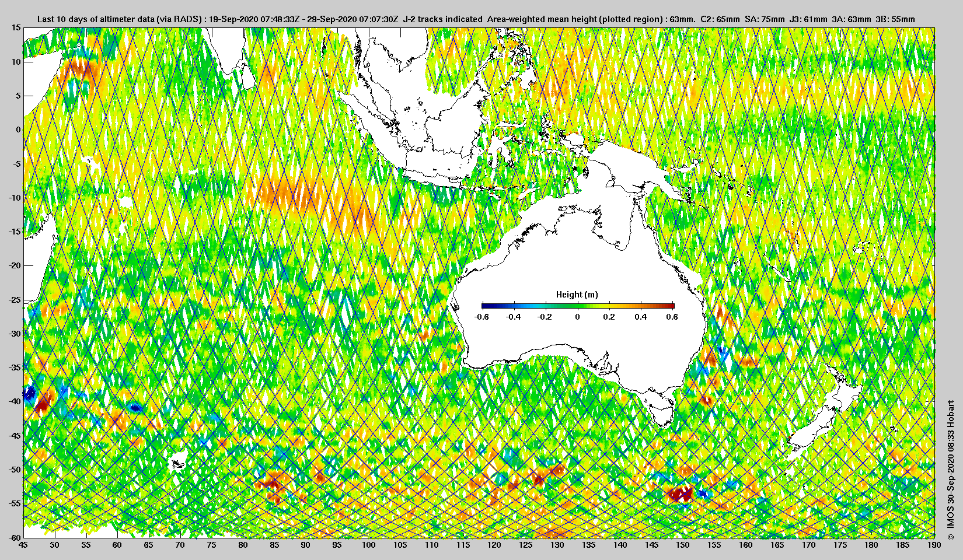The height and width of the screenshot is (560, 963).
Task: Click the IMOS 30-Sep-2020 08:33 Hobart credit
Action: pos(950,470)
